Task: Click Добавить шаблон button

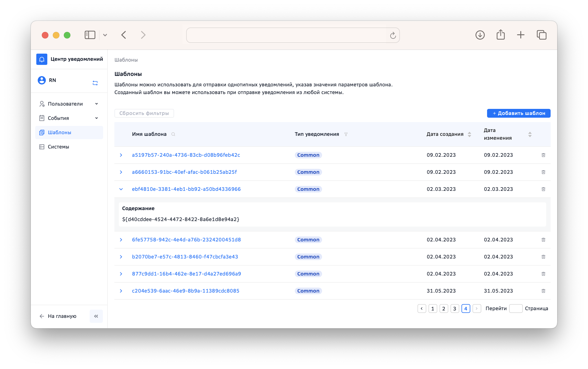Action: click(x=519, y=113)
